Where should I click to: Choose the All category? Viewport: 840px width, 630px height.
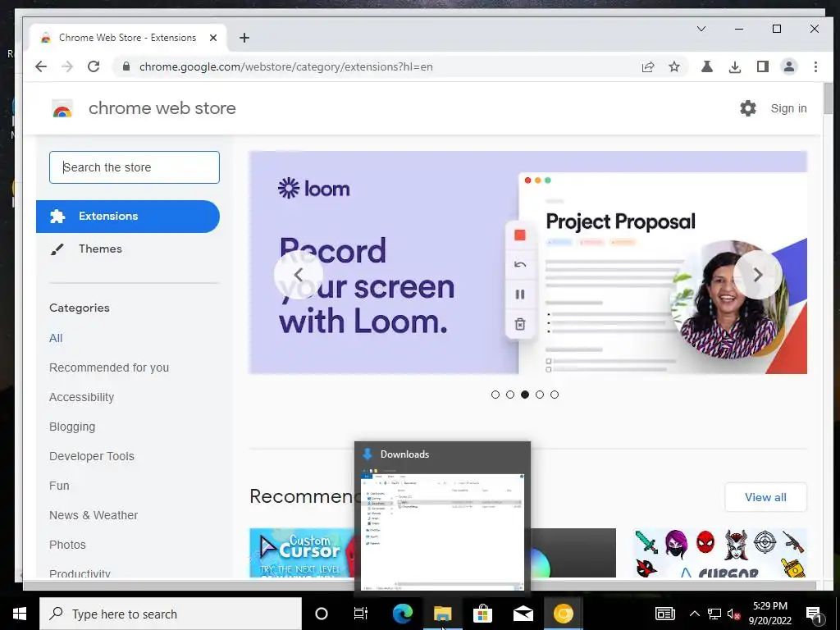tap(56, 338)
